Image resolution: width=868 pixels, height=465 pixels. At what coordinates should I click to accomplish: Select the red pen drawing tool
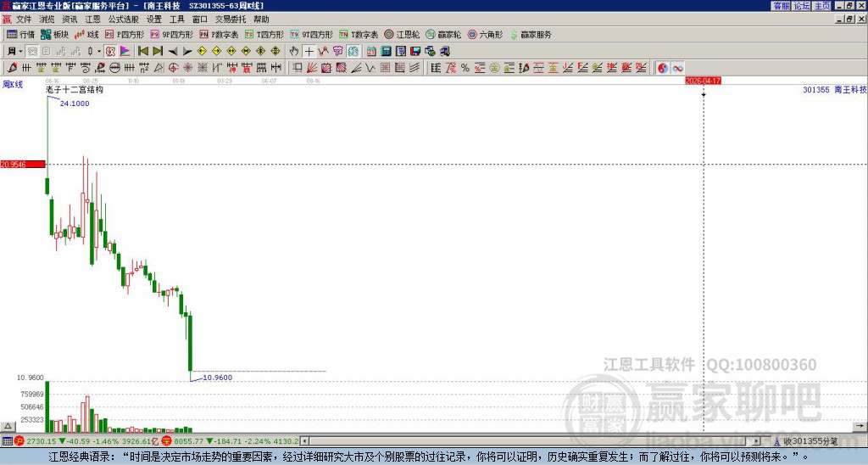coord(12,68)
